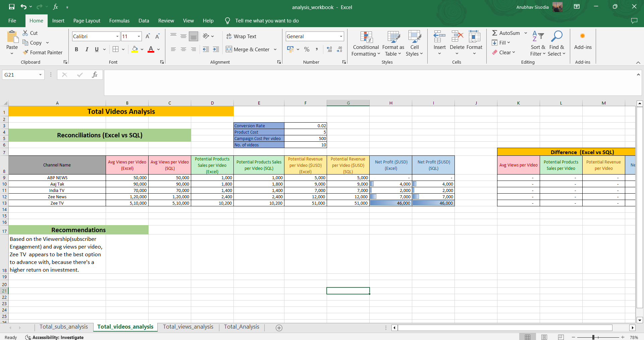Open the Formulas ribbon tab
Viewport: 644px width, 340px height.
(119, 21)
